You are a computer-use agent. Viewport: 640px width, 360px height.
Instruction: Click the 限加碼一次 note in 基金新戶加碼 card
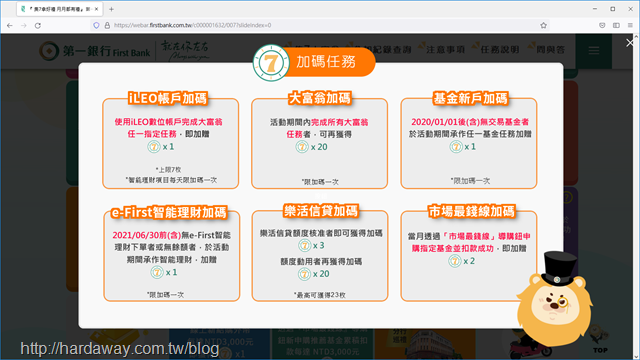(x=470, y=181)
